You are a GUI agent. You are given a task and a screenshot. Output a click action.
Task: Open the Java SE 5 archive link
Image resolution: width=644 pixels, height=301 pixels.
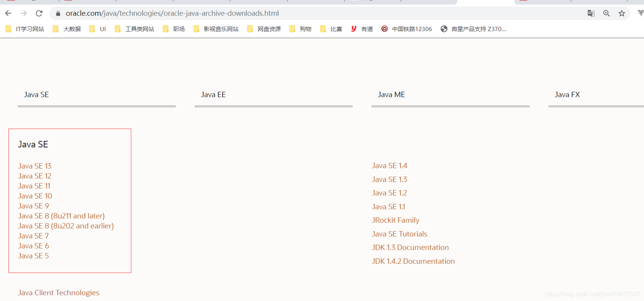click(33, 256)
